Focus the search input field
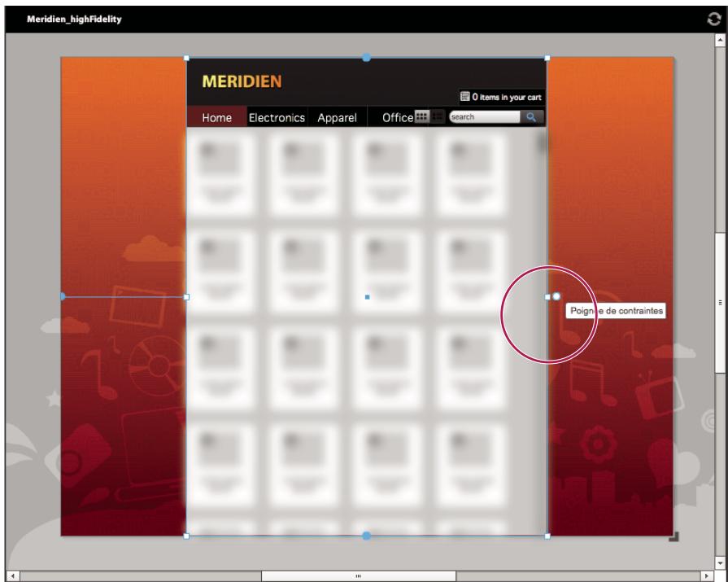728x582 pixels. click(x=484, y=117)
